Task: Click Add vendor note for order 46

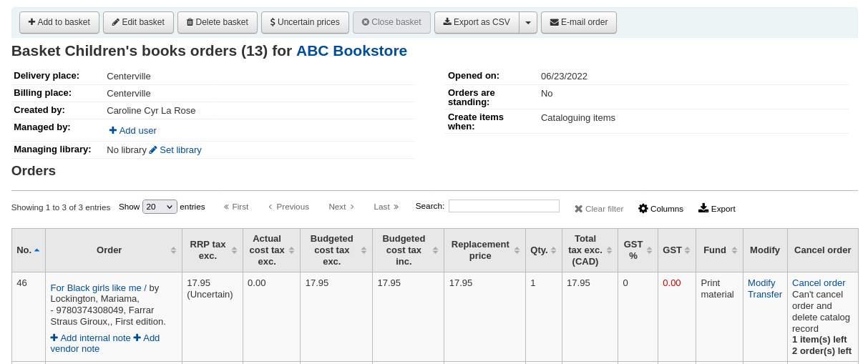Action: click(x=104, y=343)
